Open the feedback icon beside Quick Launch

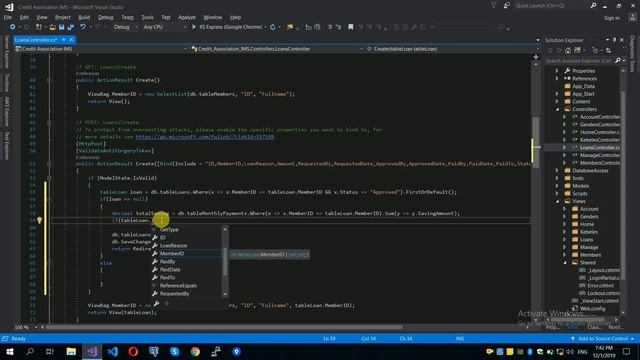pyautogui.click(x=507, y=6)
